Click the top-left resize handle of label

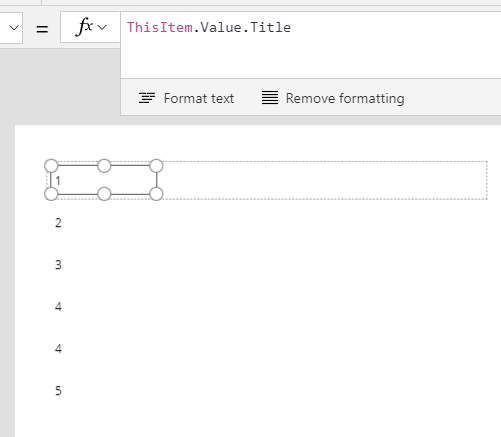(x=51, y=166)
